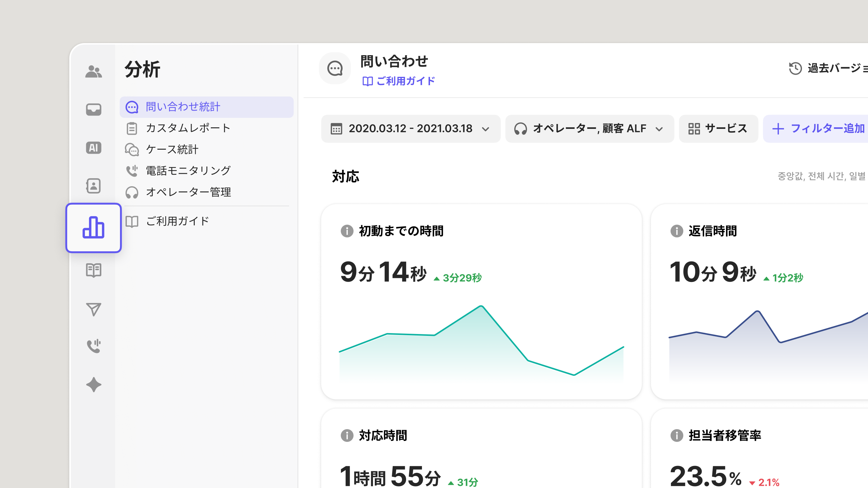This screenshot has width=868, height=488.
Task: Open the ご利用ガイド link under 問い合わせ
Action: pyautogui.click(x=399, y=81)
